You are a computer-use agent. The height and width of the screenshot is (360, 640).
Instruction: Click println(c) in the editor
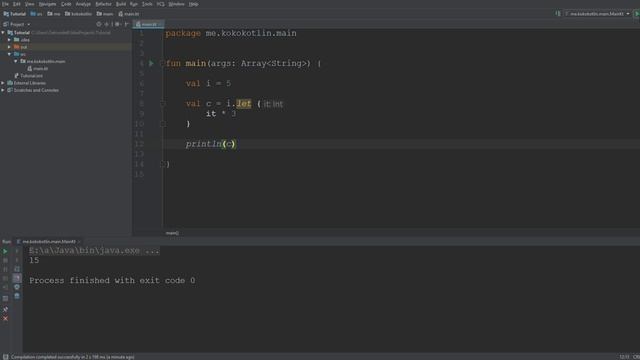[x=211, y=144]
